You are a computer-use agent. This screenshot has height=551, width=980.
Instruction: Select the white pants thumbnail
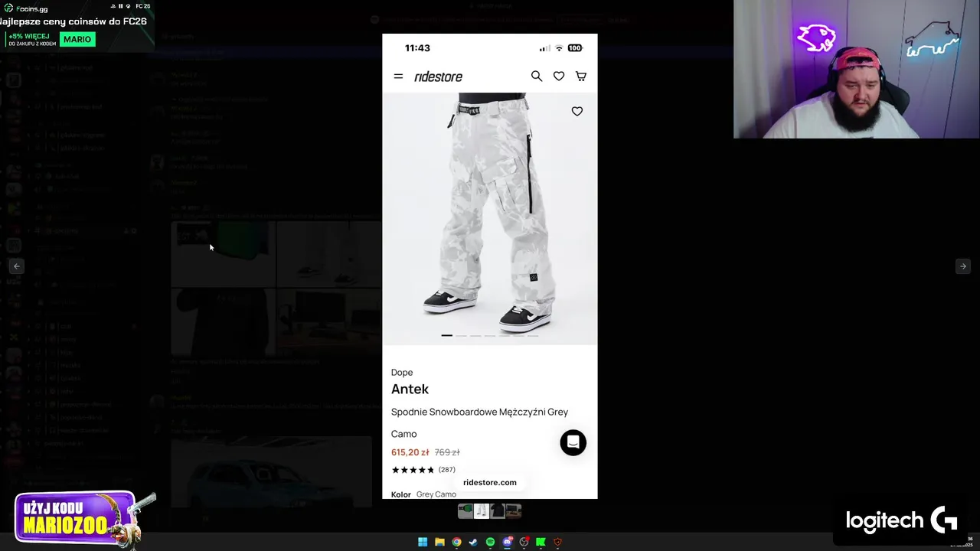click(x=482, y=510)
